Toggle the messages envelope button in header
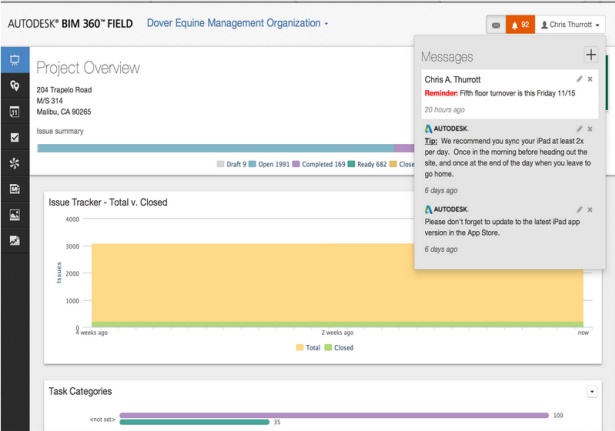 (496, 25)
